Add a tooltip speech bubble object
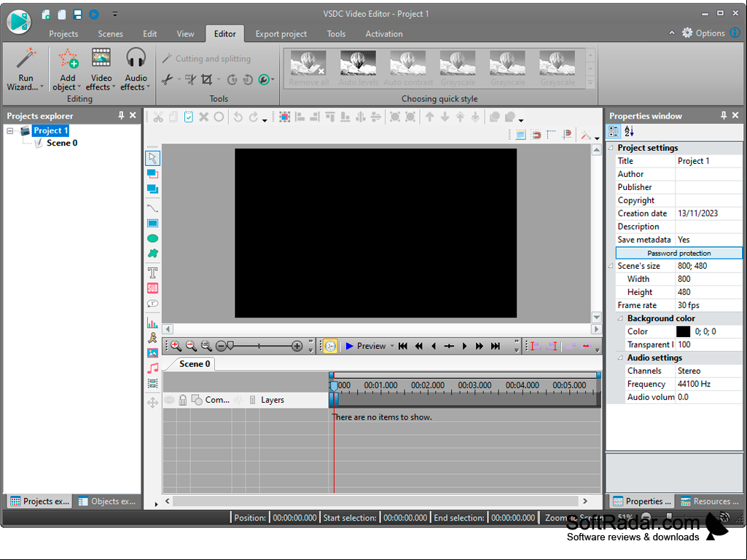The width and height of the screenshot is (747, 560). (152, 304)
